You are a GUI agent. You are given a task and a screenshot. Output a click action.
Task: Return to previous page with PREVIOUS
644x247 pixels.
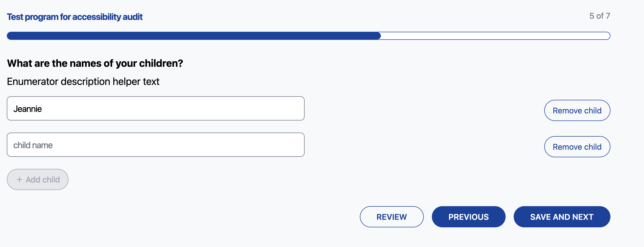[468, 217]
